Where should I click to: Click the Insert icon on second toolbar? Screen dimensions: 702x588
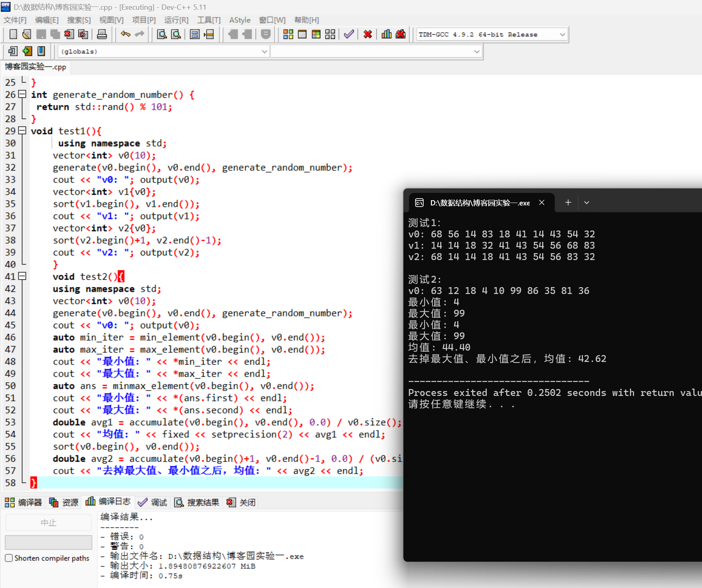click(x=13, y=51)
